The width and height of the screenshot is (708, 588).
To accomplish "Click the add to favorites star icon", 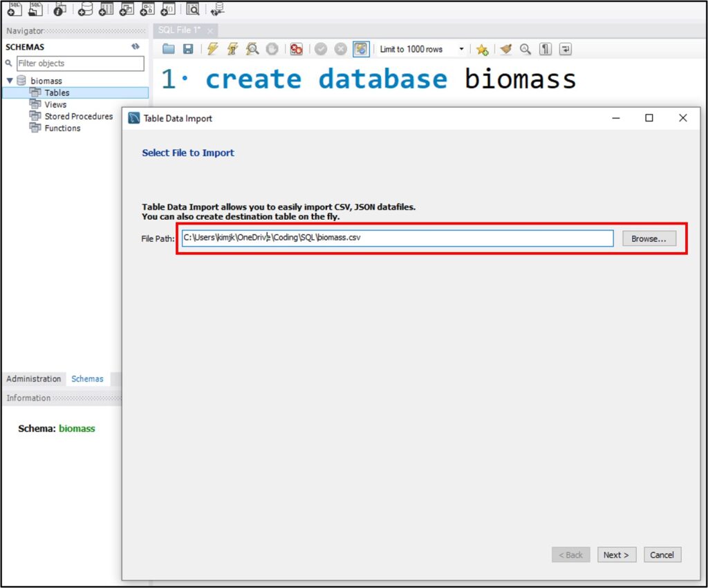I will click(x=482, y=49).
